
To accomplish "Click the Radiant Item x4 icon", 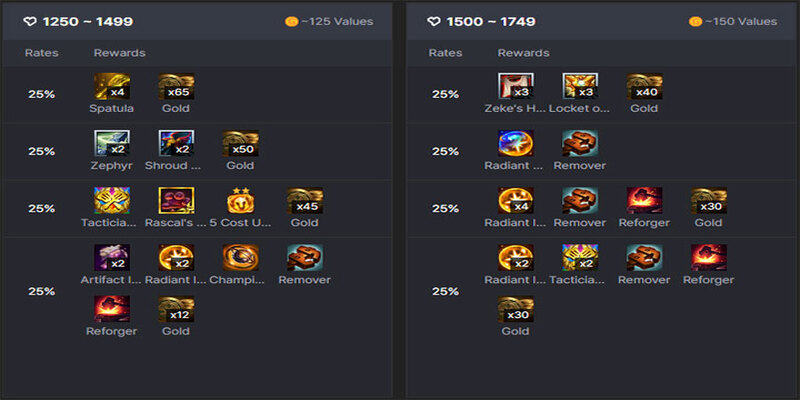I will (516, 201).
